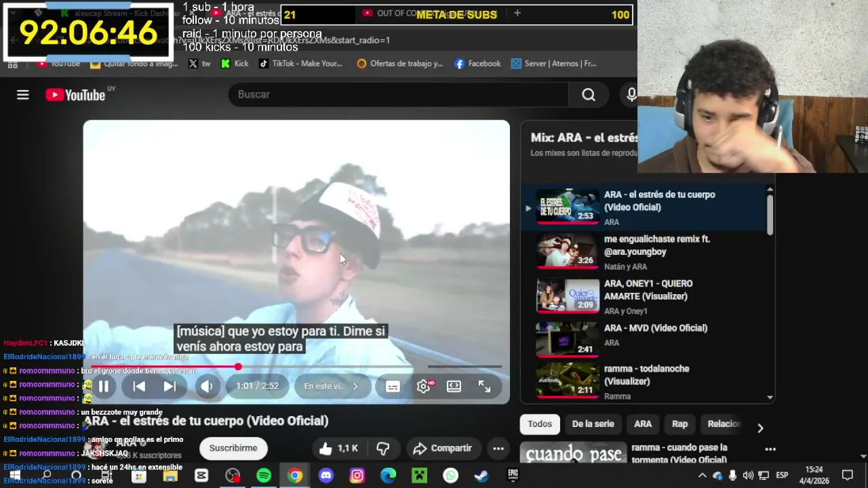
Task: Switch to theater mode in the player
Action: 454,386
